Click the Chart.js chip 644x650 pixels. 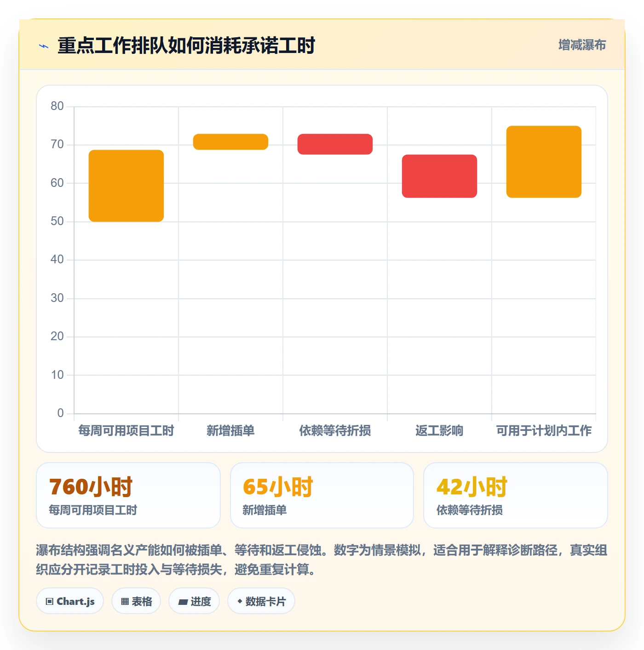point(70,601)
